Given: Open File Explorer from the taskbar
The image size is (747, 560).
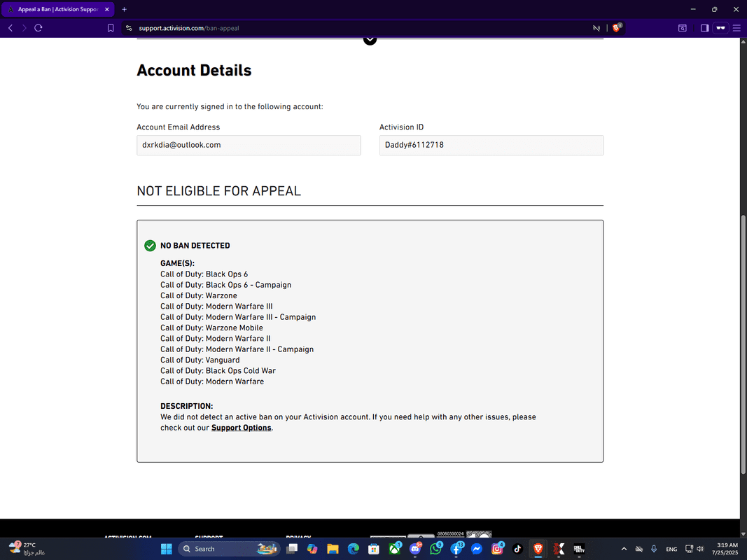Looking at the screenshot, I should (333, 549).
